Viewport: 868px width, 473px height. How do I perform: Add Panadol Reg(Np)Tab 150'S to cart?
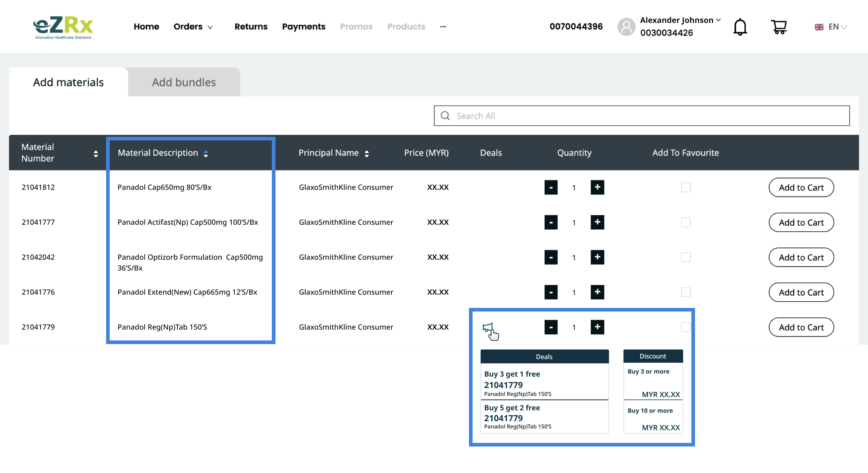coord(801,327)
